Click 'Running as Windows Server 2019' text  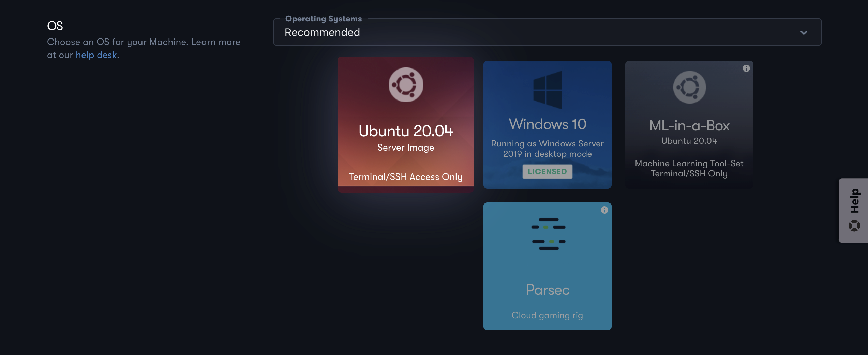tap(547, 149)
